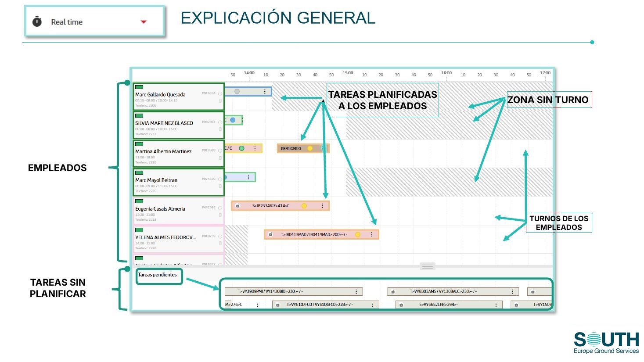The image size is (644, 362).
Task: Open info icon for Martina Albertin Martinez
Action: [x=220, y=151]
